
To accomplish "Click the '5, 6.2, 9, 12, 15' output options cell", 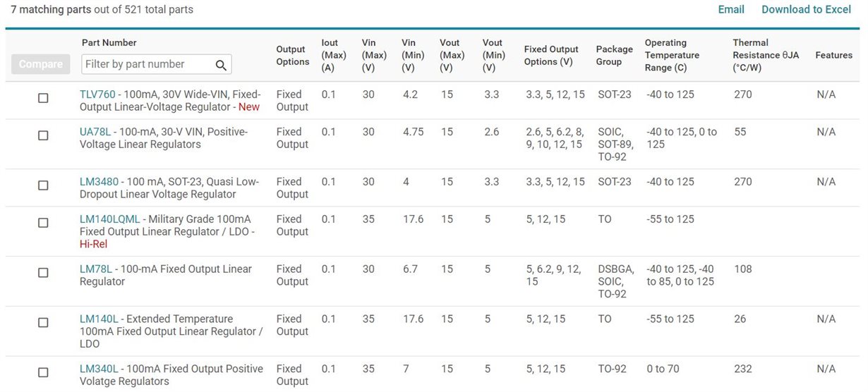I will (x=553, y=276).
